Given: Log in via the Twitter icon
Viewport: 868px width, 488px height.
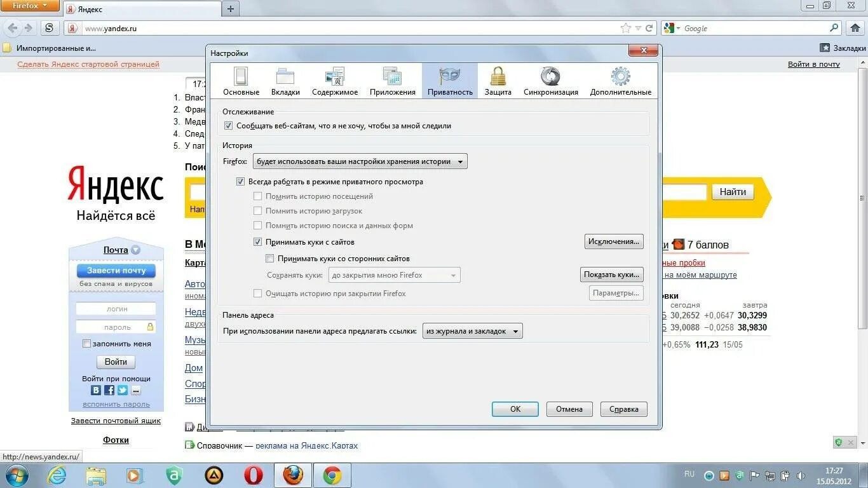Looking at the screenshot, I should (x=123, y=390).
